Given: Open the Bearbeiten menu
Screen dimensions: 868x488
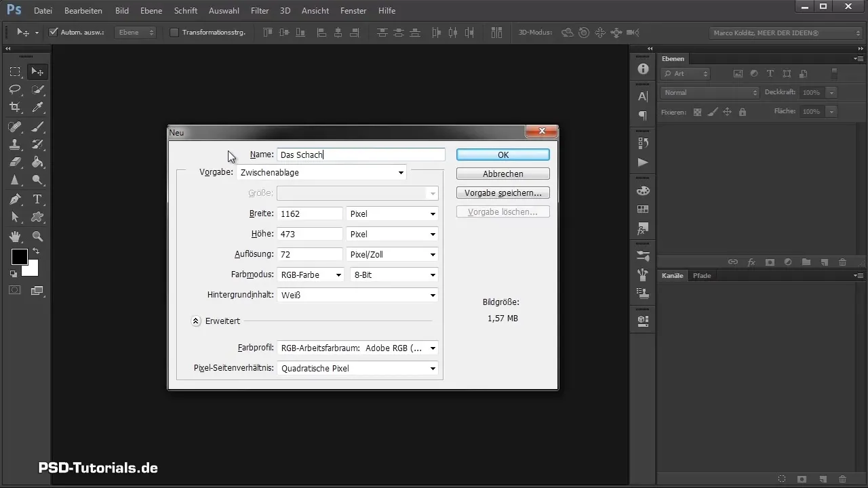Looking at the screenshot, I should [83, 11].
